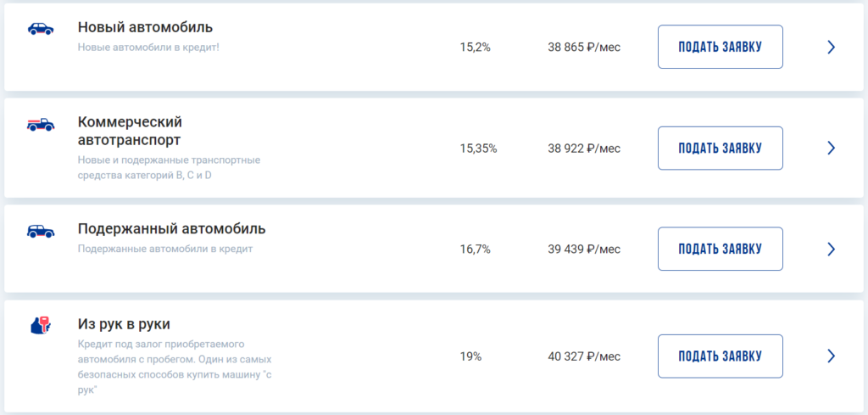Open the Подержанный автомобиль heading link
Image resolution: width=868 pixels, height=415 pixels.
pyautogui.click(x=171, y=229)
